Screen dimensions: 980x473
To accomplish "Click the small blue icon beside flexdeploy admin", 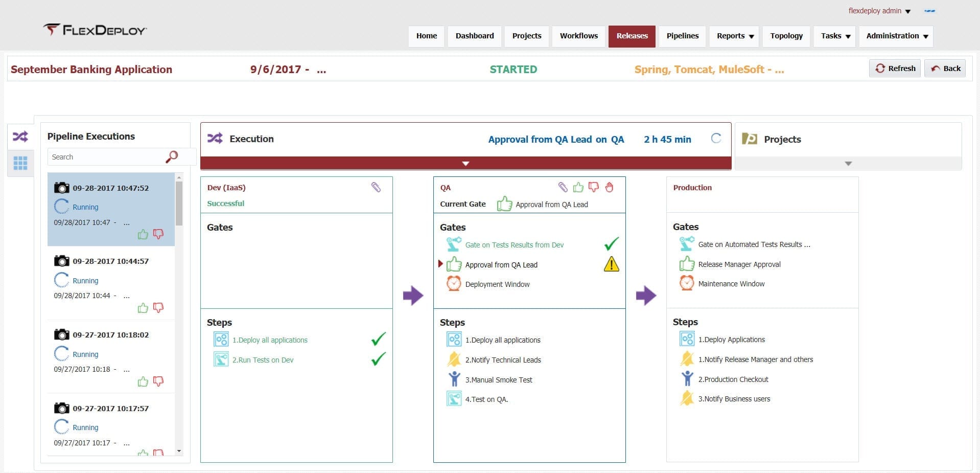I will (929, 11).
